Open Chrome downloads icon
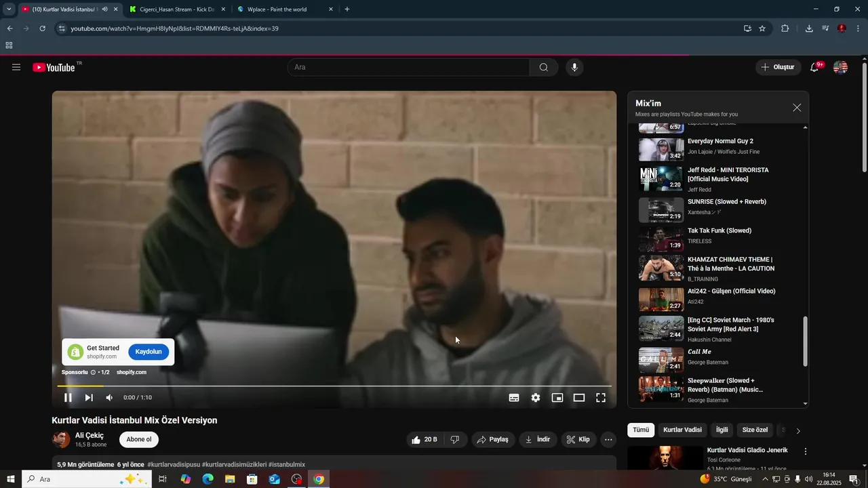Image resolution: width=868 pixels, height=488 pixels. pos(809,28)
